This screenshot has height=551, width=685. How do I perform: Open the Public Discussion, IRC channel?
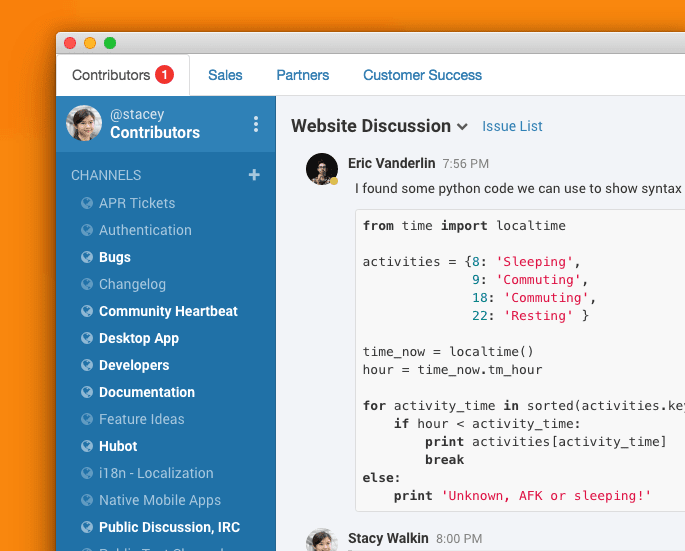pyautogui.click(x=169, y=527)
